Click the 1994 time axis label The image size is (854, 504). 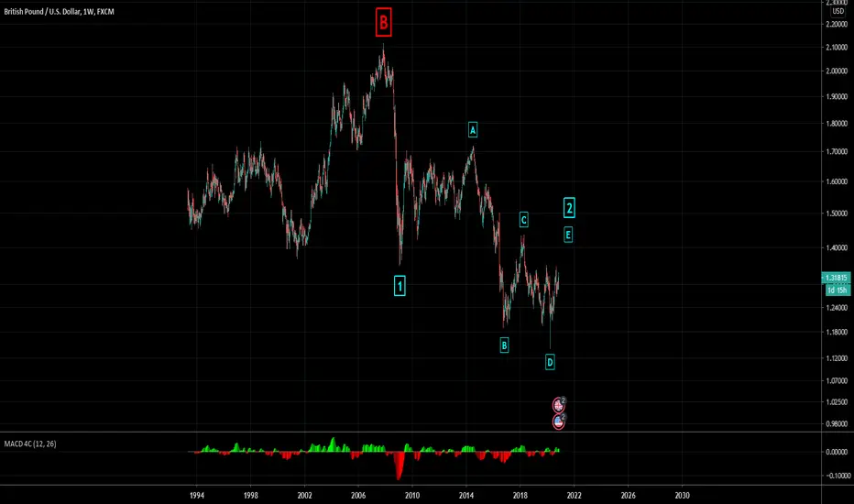coord(197,495)
